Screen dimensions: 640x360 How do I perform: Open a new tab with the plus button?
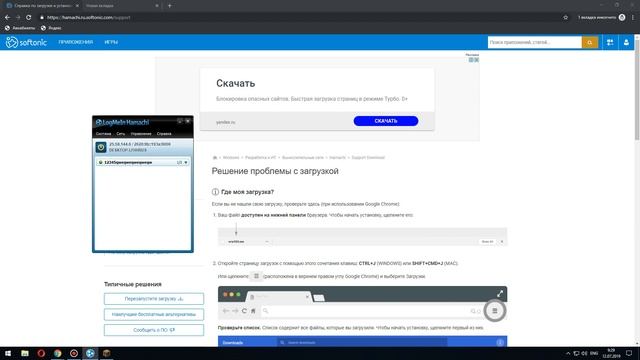pos(169,6)
